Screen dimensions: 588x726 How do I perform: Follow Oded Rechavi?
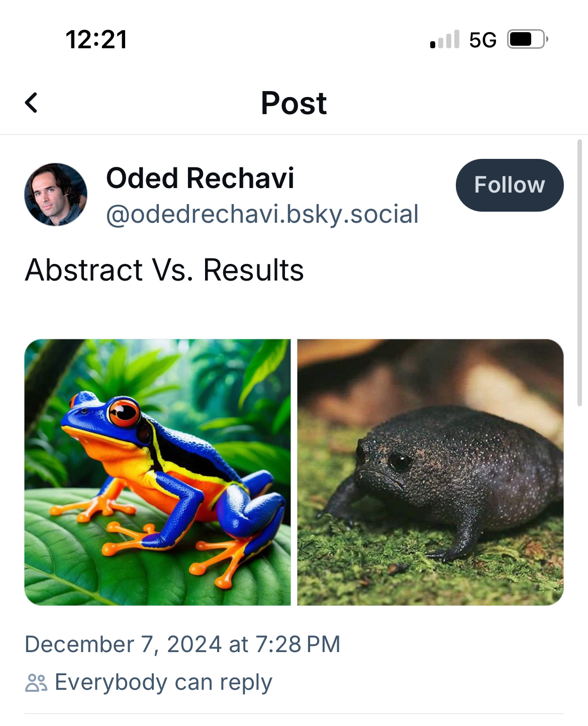(509, 185)
